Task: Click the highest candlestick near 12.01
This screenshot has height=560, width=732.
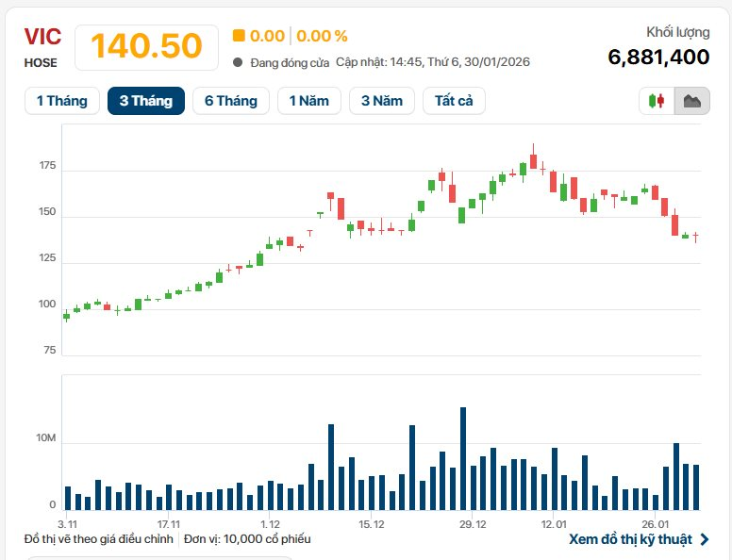Action: tap(533, 161)
